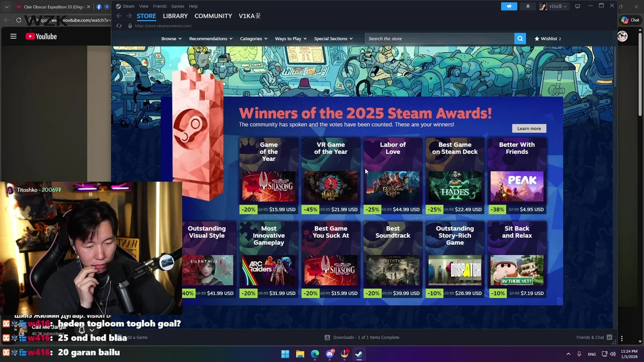The height and width of the screenshot is (362, 644).
Task: Open Discord from the taskbar
Action: coord(330,354)
